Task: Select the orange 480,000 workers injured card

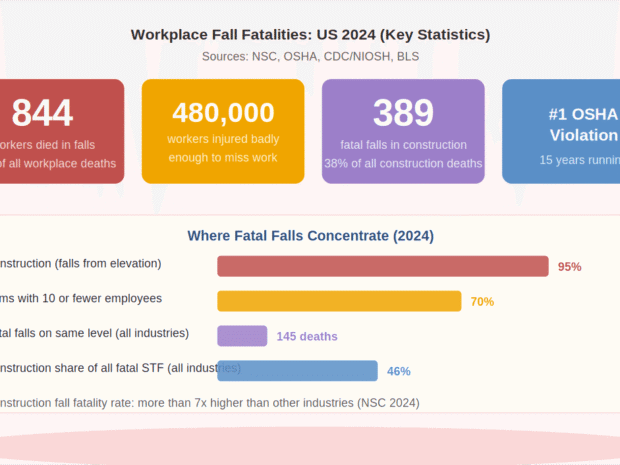Action: click(223, 131)
